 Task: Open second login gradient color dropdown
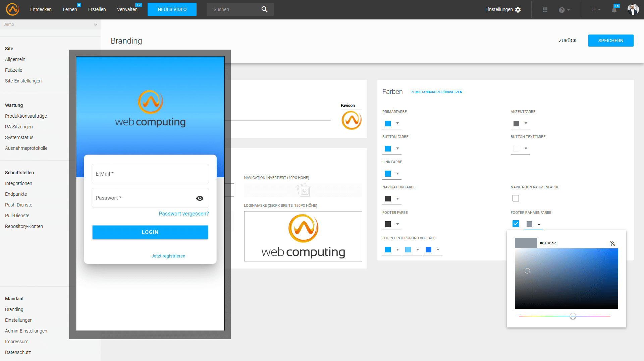[418, 250]
